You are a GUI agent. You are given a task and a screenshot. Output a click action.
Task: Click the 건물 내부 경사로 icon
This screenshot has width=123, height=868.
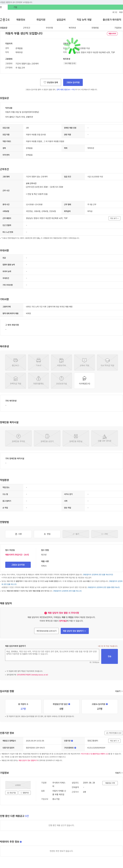(x=104, y=438)
